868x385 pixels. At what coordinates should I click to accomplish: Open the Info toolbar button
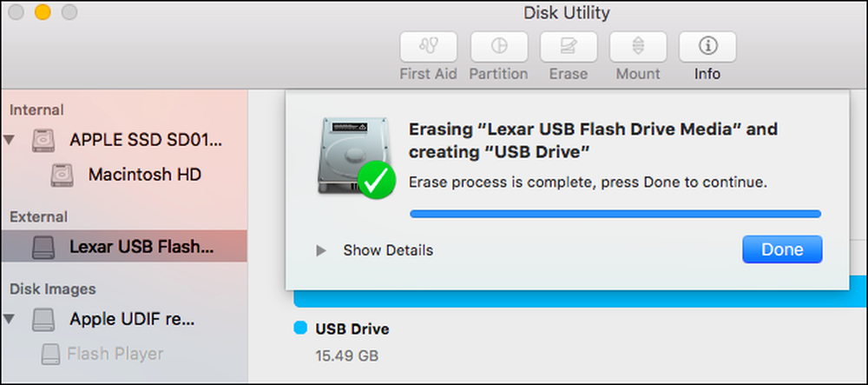[x=707, y=47]
